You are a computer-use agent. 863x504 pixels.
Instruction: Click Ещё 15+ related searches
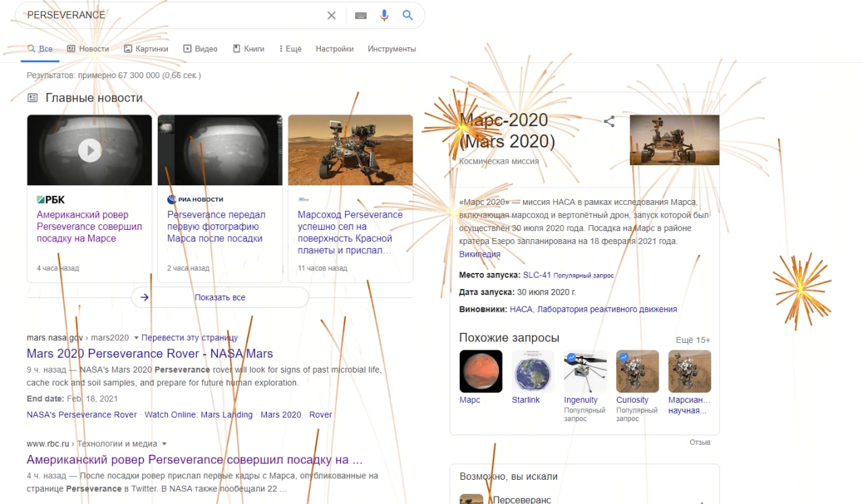pyautogui.click(x=693, y=340)
